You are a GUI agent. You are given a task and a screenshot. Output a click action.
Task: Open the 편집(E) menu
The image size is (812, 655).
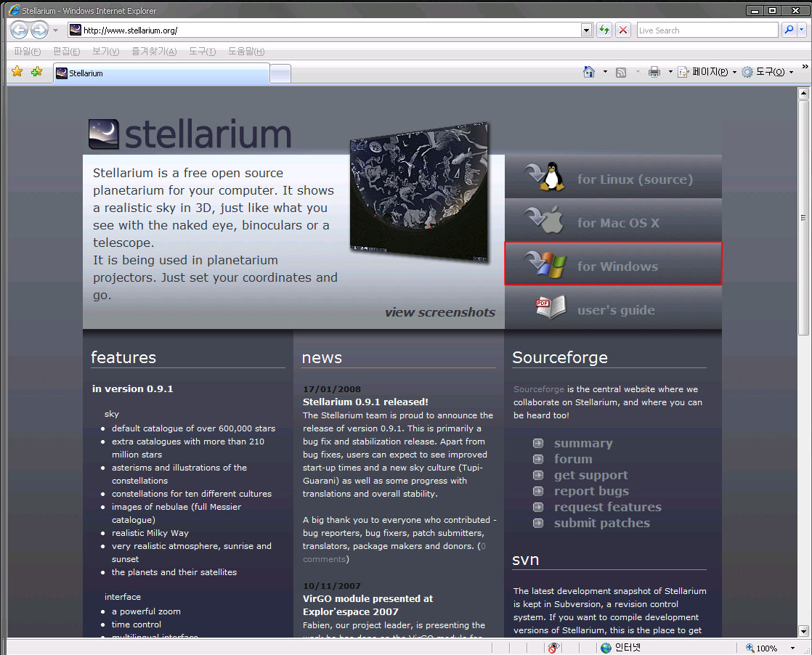coord(66,52)
